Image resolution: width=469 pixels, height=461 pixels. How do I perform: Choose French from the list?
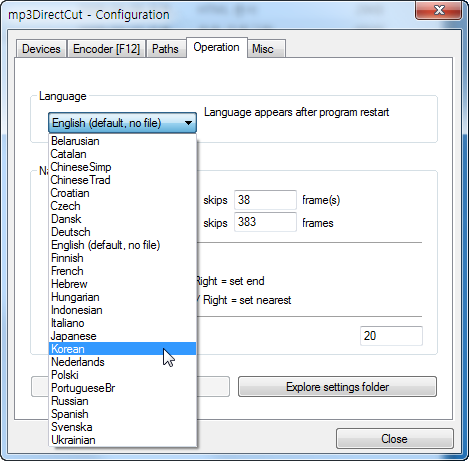pyautogui.click(x=122, y=271)
